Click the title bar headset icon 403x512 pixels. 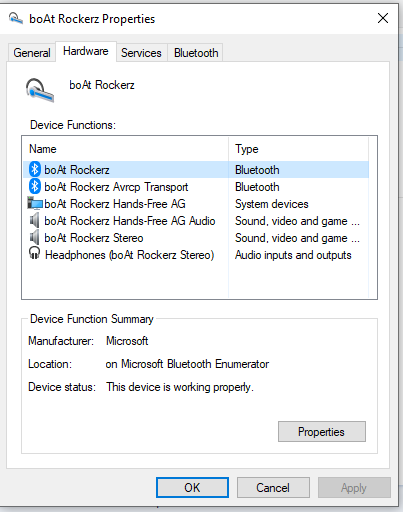[16, 18]
